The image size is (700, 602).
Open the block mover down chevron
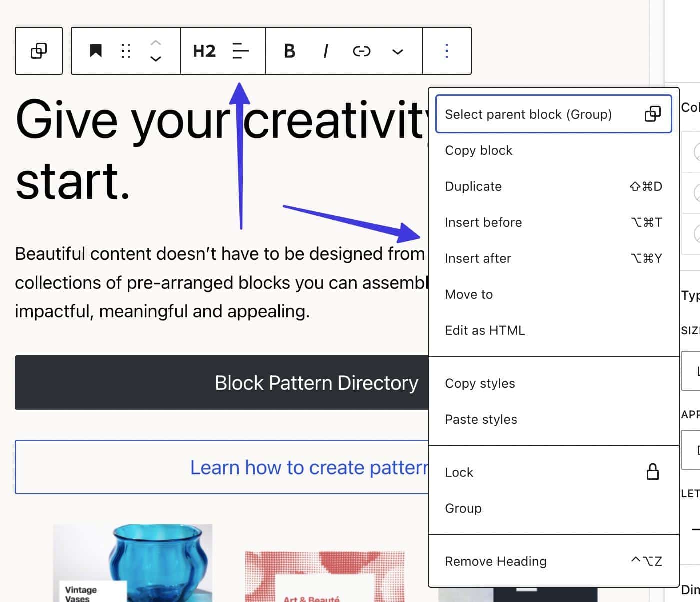pos(155,59)
